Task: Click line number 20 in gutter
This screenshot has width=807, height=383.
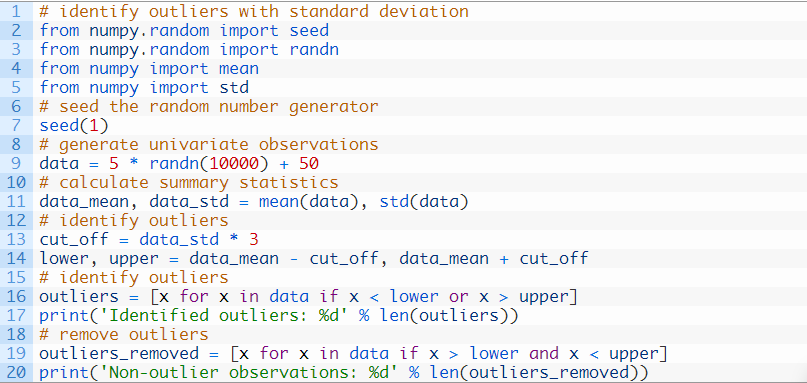Action: pos(15,373)
